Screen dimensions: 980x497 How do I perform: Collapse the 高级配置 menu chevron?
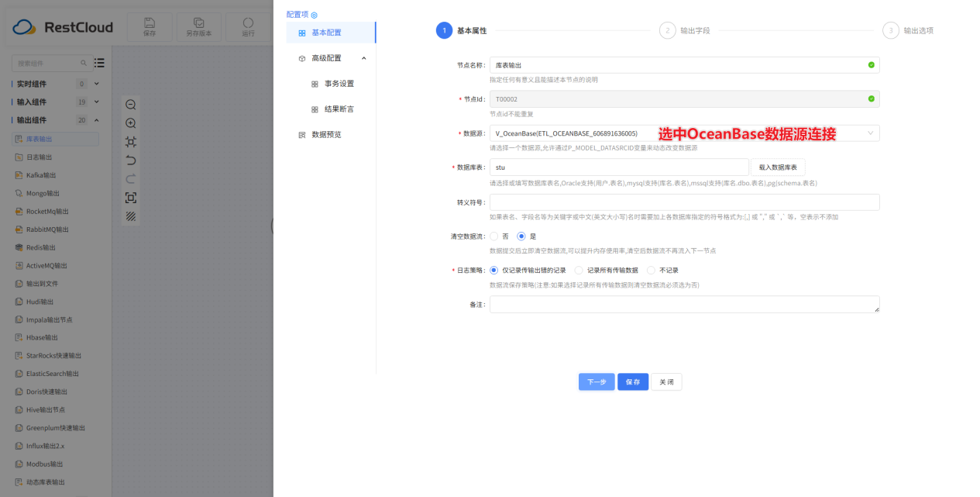(x=364, y=58)
